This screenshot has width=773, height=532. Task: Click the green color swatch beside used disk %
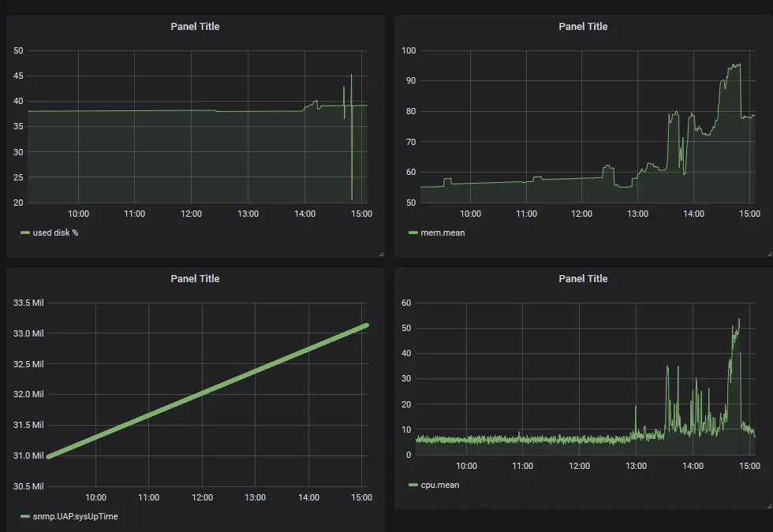25,233
